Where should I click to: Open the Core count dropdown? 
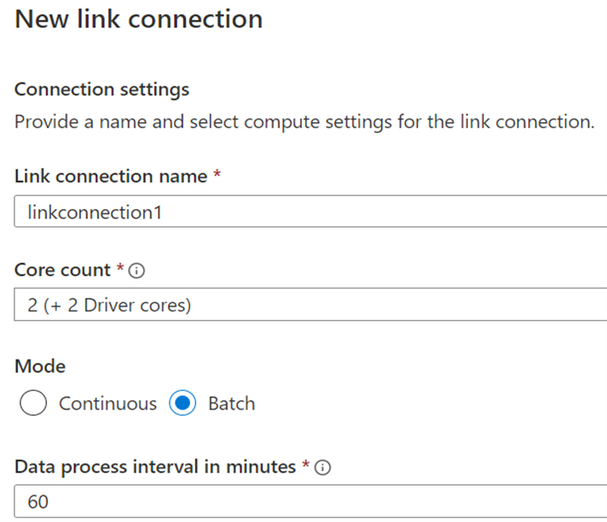pos(310,304)
